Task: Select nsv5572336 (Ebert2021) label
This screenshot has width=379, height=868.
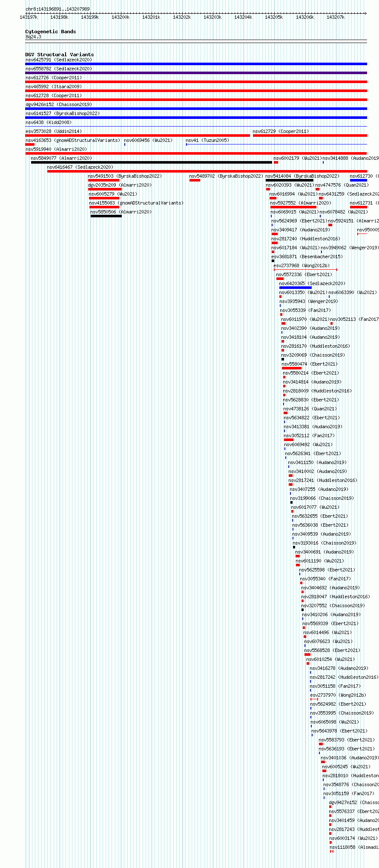Action: pyautogui.click(x=304, y=274)
